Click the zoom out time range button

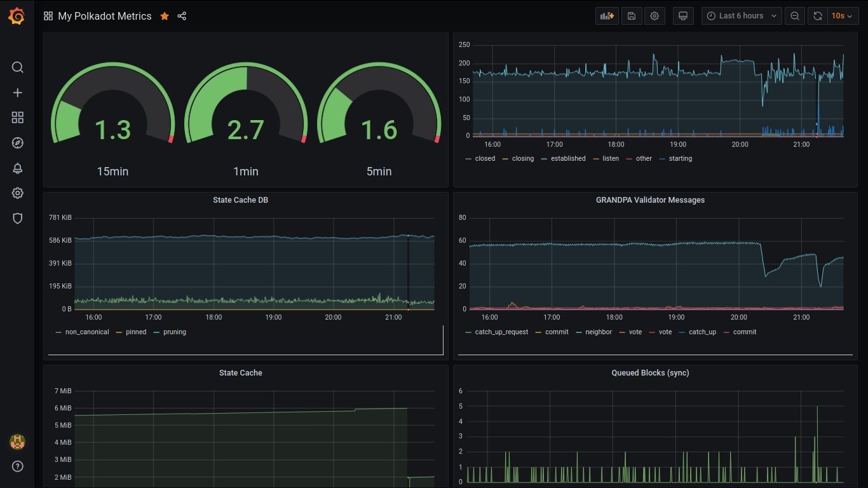[x=794, y=16]
